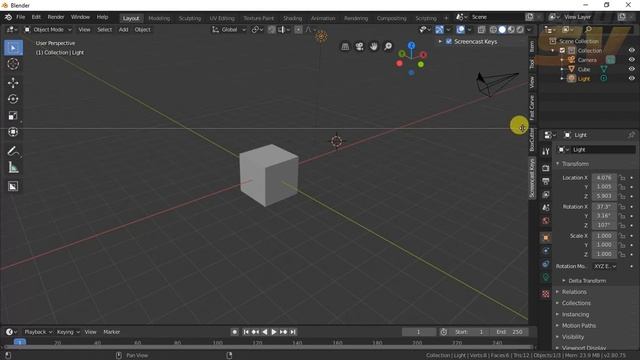Select the Annotate tool
Image resolution: width=640 pixels, height=360 pixels.
point(13,151)
